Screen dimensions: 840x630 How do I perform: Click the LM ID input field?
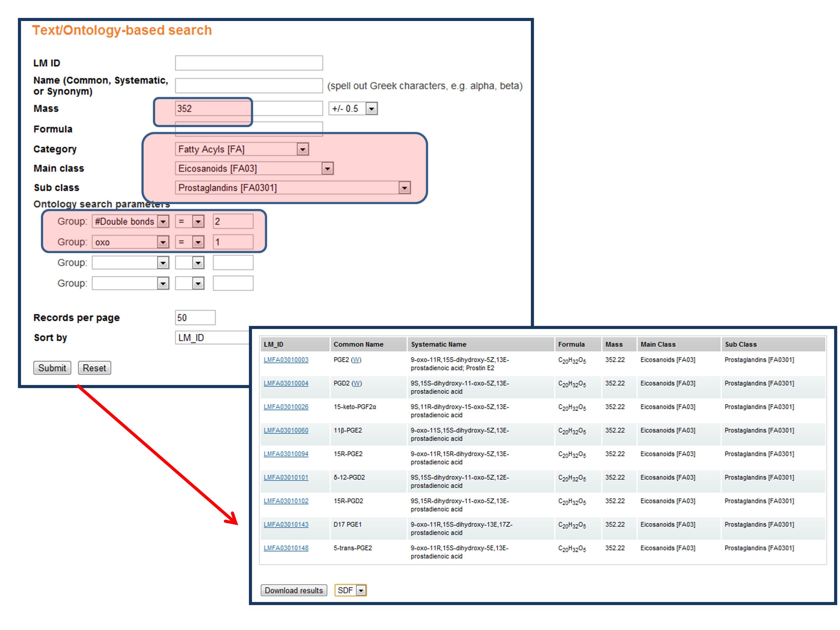[249, 63]
